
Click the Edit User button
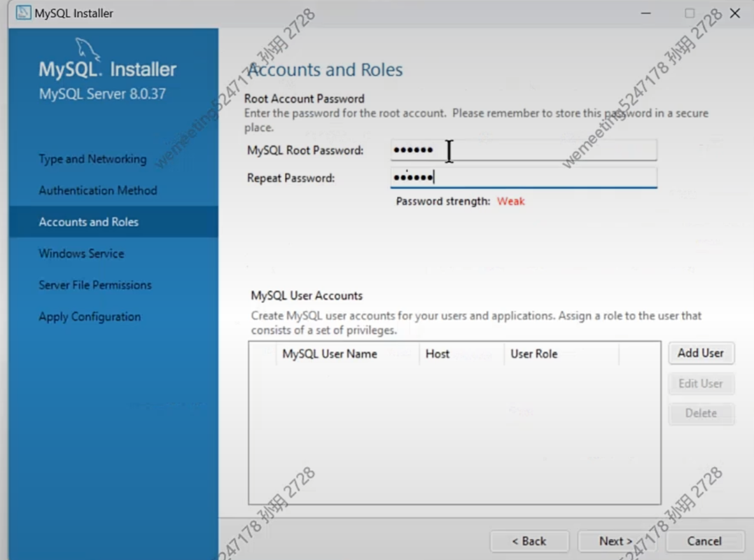pyautogui.click(x=701, y=384)
